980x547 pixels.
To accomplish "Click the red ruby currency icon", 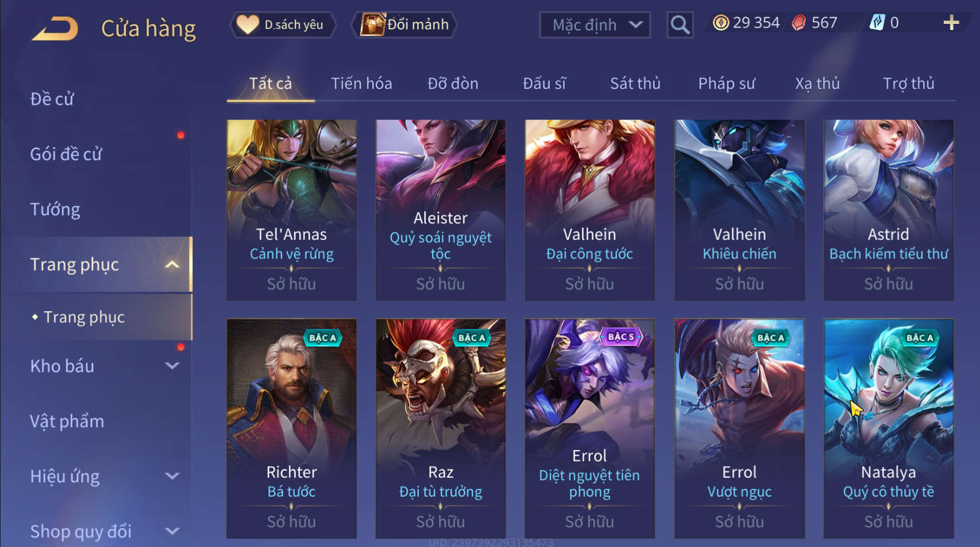I will 798,23.
